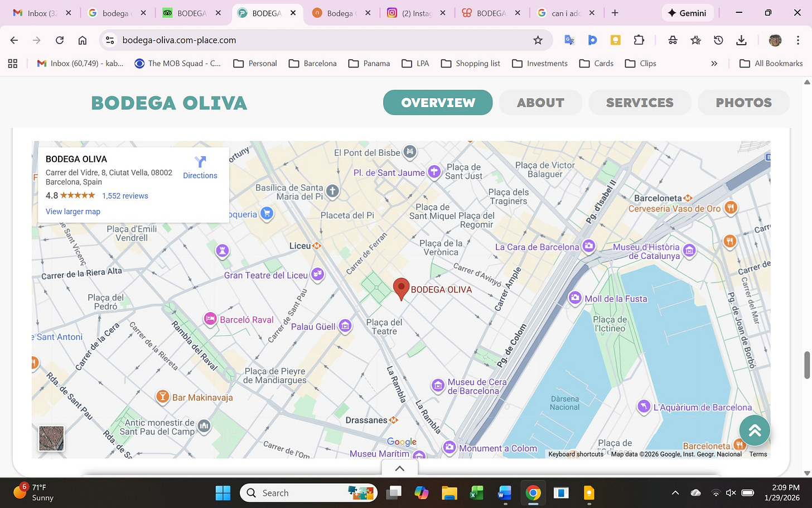This screenshot has height=508, width=812.
Task: Click the Directions link text
Action: [200, 175]
